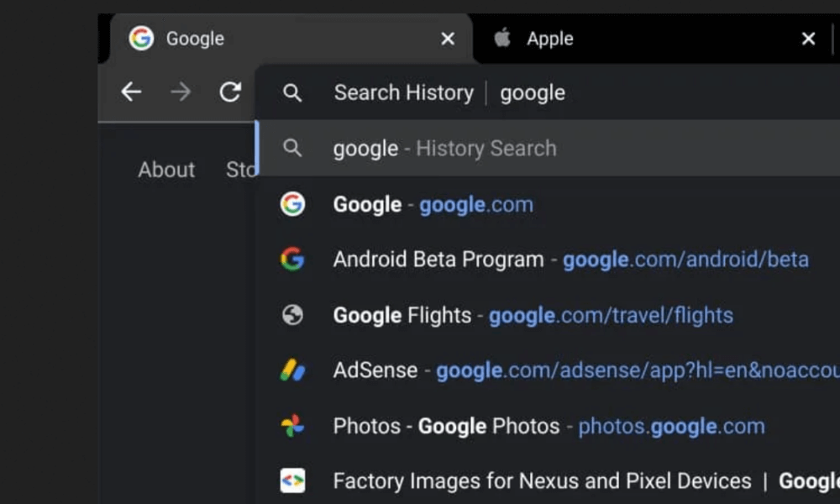840x504 pixels.
Task: Open the Android Beta Program suggestion
Action: point(570,260)
